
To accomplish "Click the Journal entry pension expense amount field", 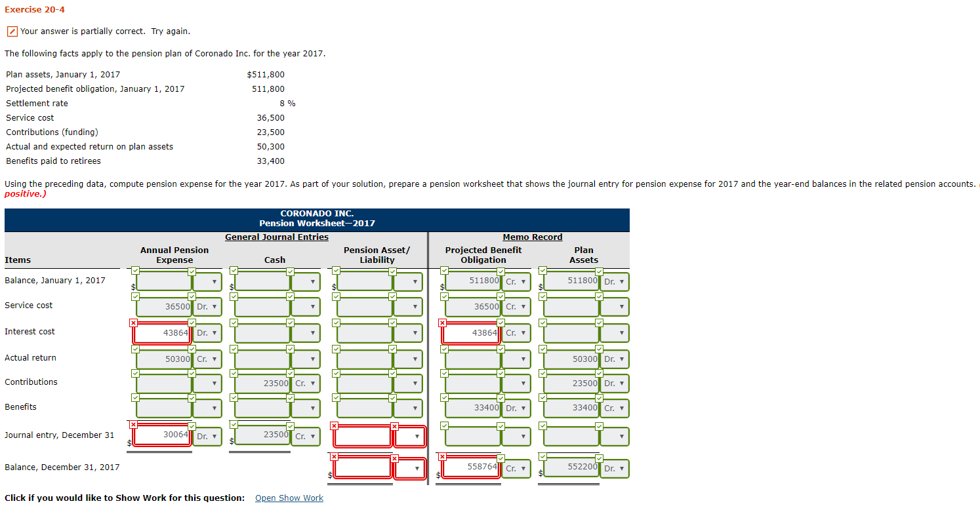I will (x=161, y=435).
